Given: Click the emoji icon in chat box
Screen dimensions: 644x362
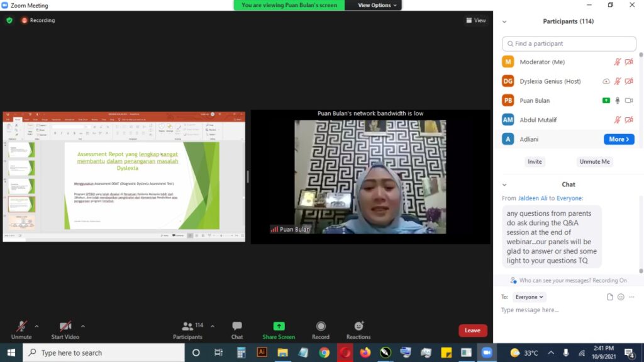Looking at the screenshot, I should (x=621, y=297).
